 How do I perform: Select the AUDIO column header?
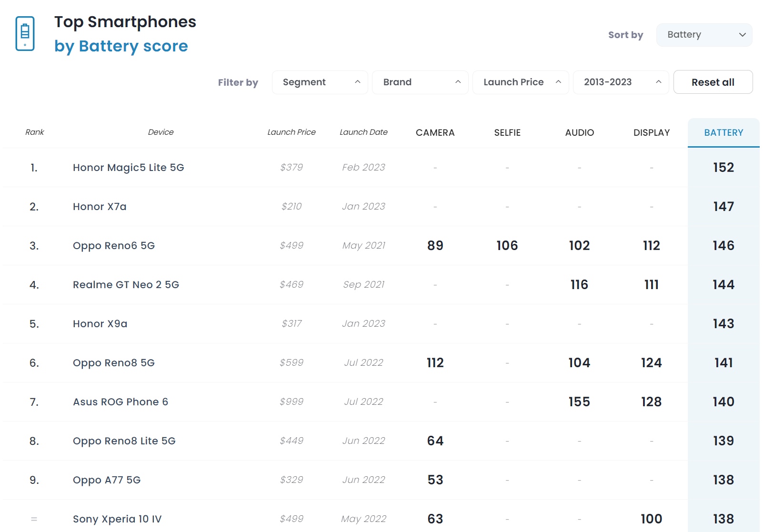tap(579, 132)
